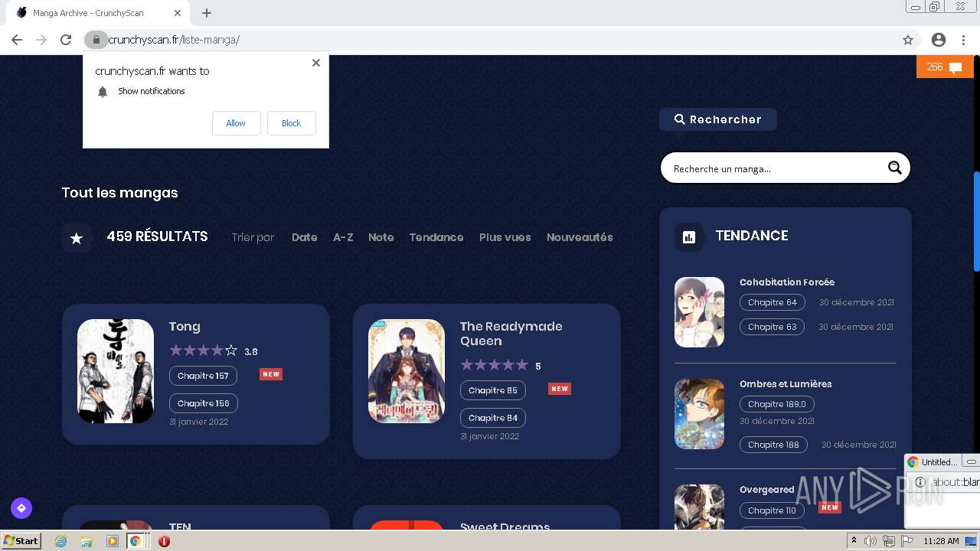Click the Tong star rating
This screenshot has height=551, width=980.
click(x=204, y=350)
